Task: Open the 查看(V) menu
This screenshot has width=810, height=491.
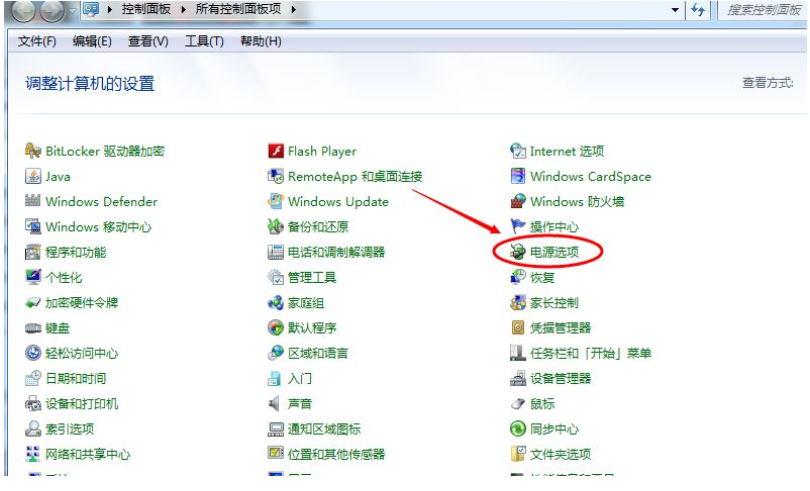Action: click(x=148, y=41)
